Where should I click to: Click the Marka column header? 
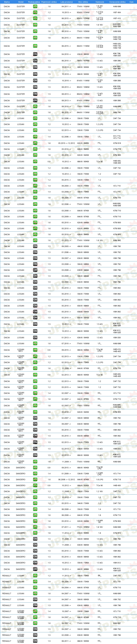7,2
